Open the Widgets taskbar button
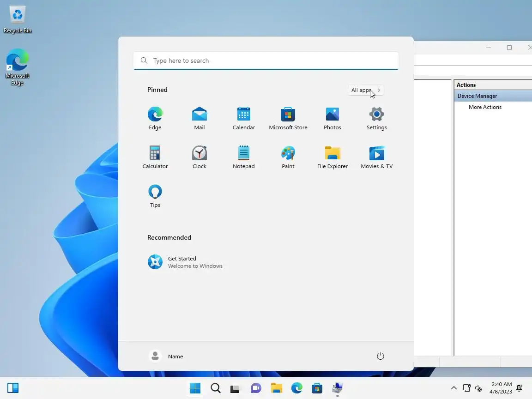532x399 pixels. (13, 388)
